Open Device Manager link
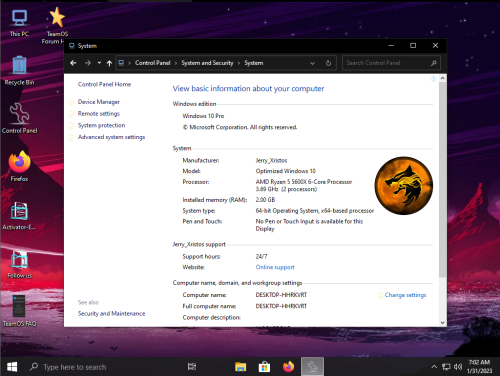 [99, 102]
